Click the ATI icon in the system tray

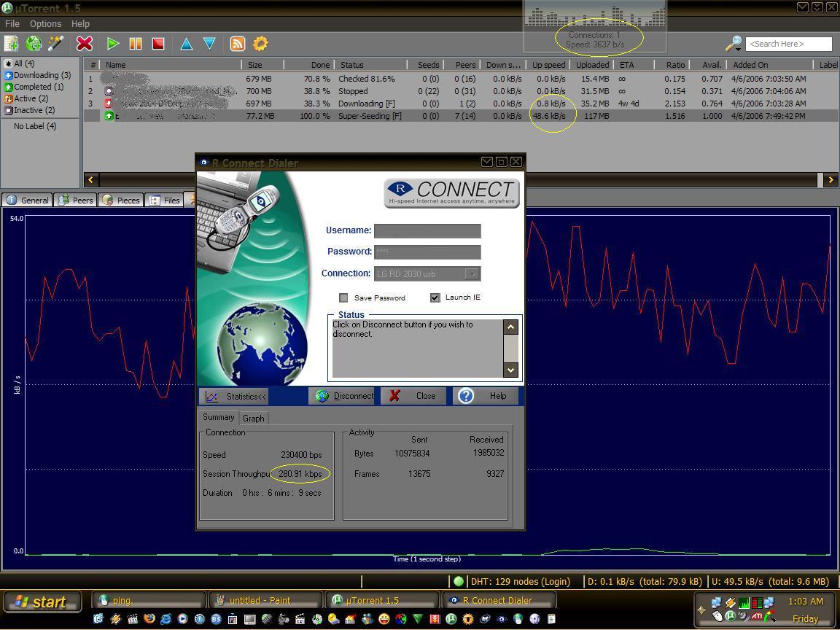[x=757, y=616]
